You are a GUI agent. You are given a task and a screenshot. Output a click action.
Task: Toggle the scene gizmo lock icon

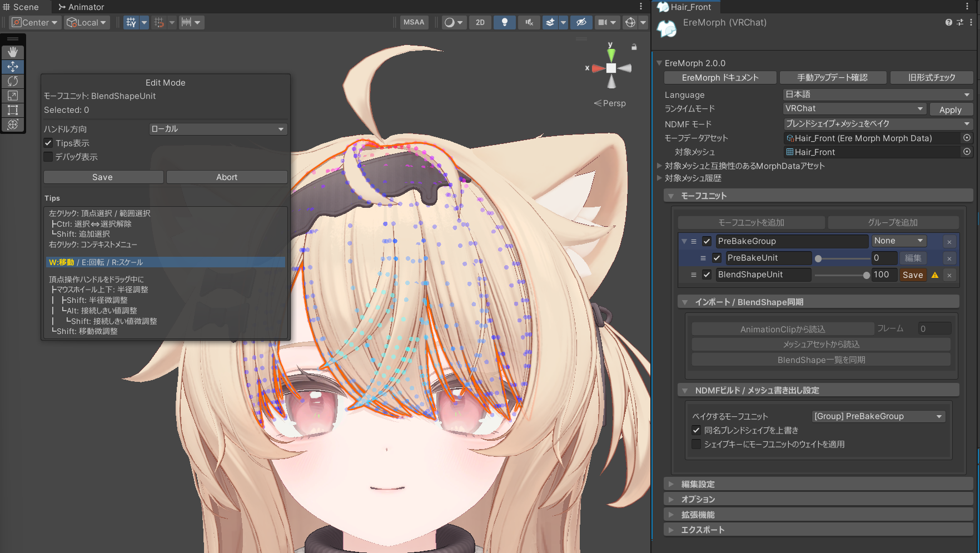coord(634,47)
